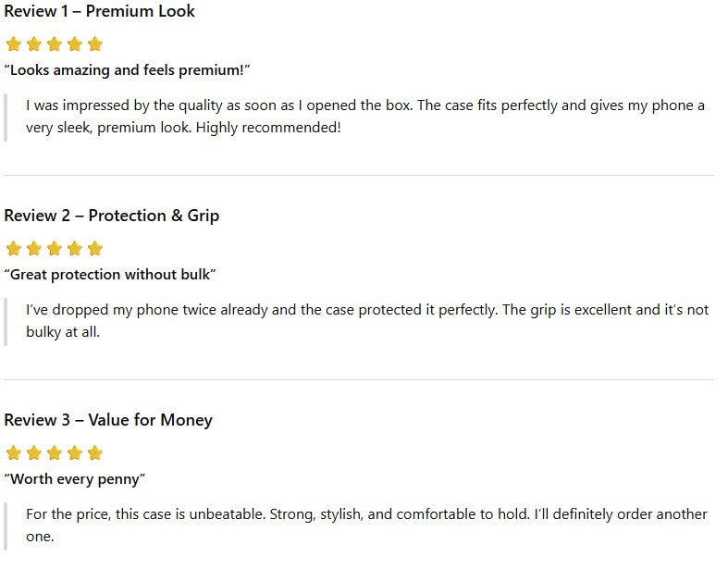Viewport: 728px width, 569px height.
Task: Click the divider line below Review 2
Action: 359,379
